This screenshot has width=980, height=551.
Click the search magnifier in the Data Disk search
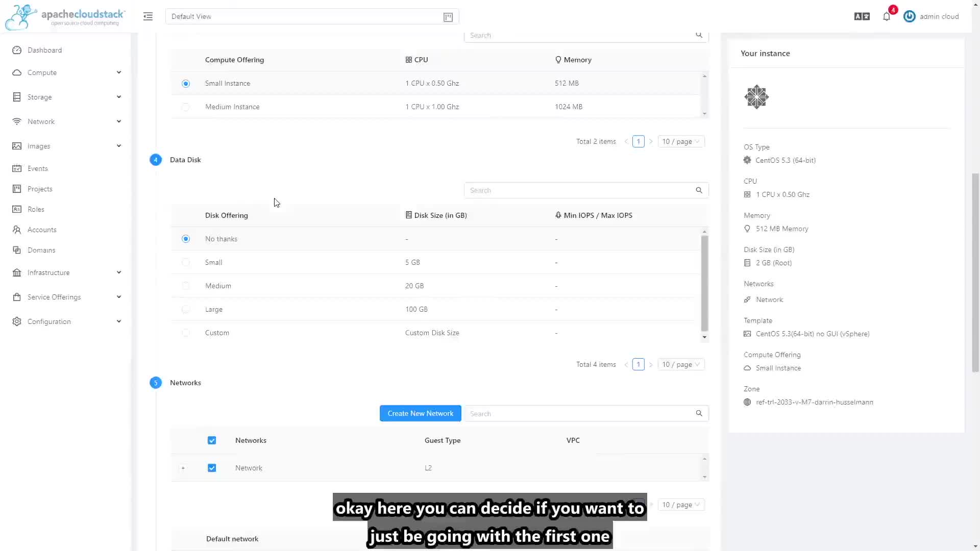tap(699, 190)
